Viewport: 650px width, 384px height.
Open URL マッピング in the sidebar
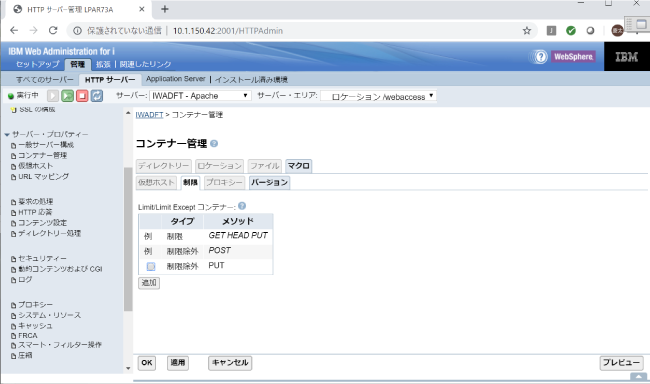pyautogui.click(x=44, y=176)
